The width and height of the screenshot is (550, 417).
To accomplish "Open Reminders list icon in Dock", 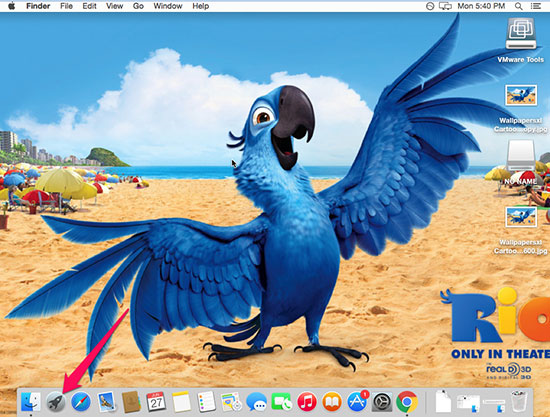I will coord(207,402).
